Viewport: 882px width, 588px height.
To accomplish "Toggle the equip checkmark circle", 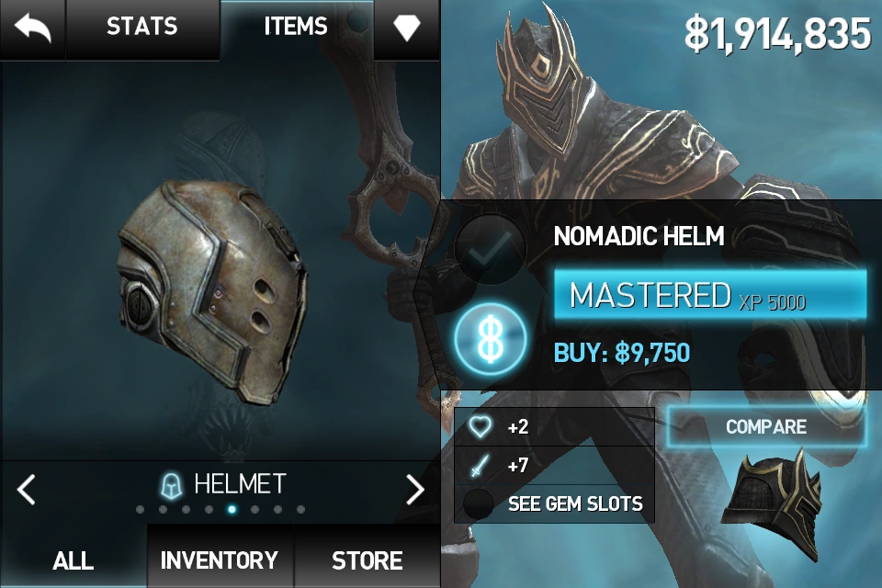I will (x=491, y=247).
